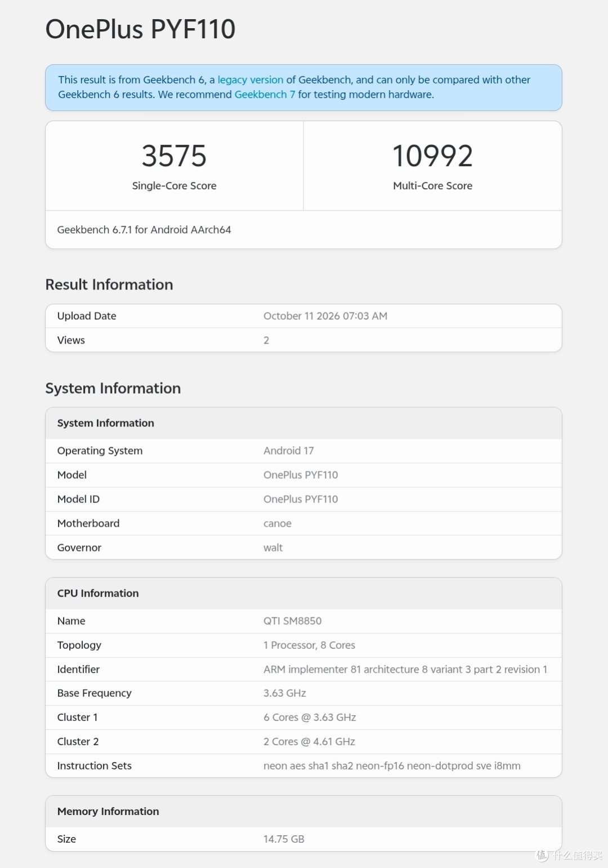Select "1 Processor, 8 Cores" topology value
The image size is (608, 868).
tap(310, 645)
